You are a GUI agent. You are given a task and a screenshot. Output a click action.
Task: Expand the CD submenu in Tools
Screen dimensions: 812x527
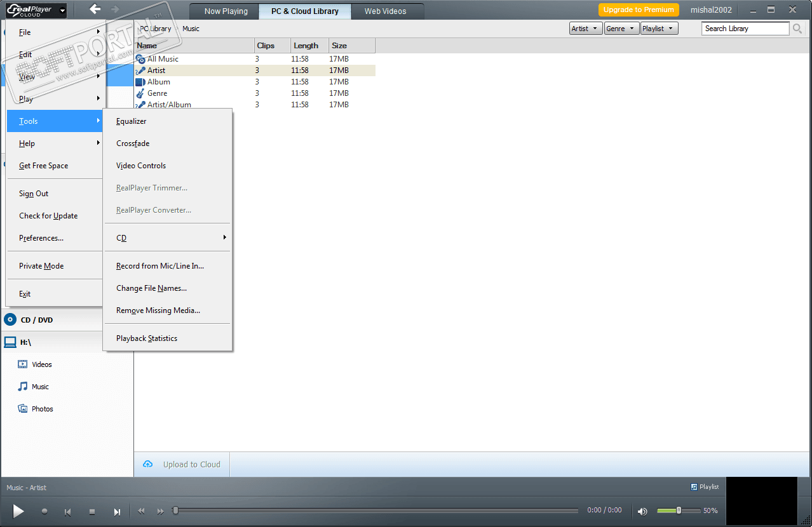168,238
